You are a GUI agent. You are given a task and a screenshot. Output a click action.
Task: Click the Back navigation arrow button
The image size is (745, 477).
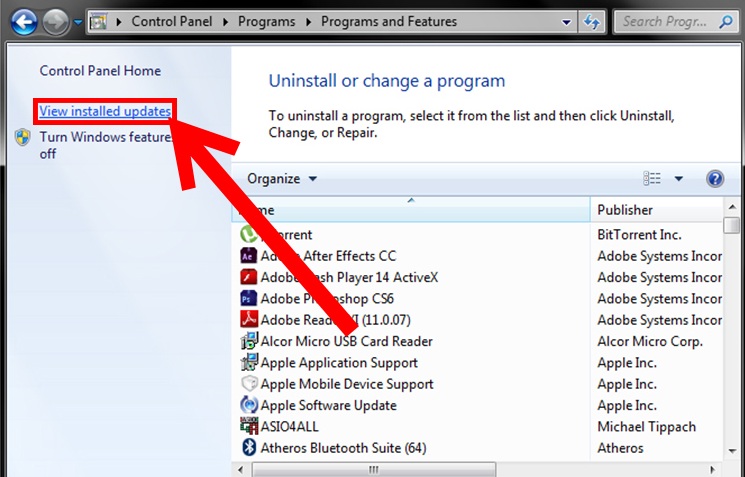click(24, 22)
